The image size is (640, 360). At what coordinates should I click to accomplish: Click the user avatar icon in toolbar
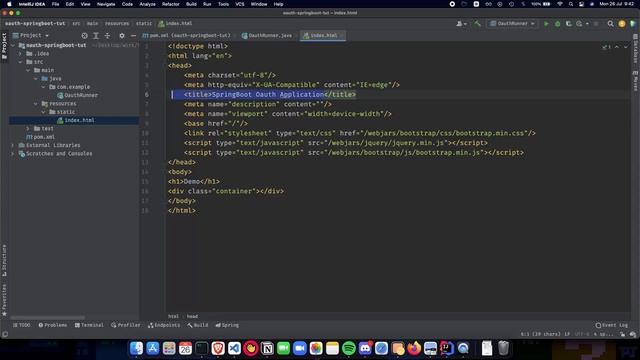pos(460,24)
